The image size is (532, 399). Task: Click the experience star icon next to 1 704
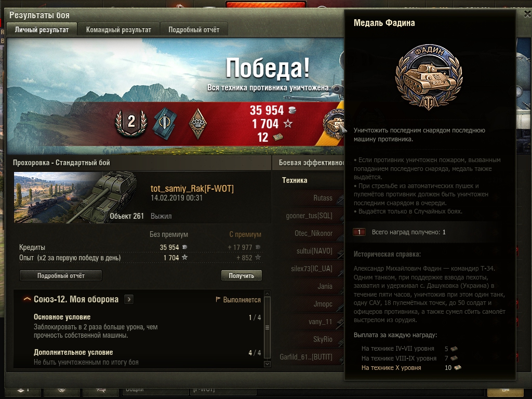[288, 124]
